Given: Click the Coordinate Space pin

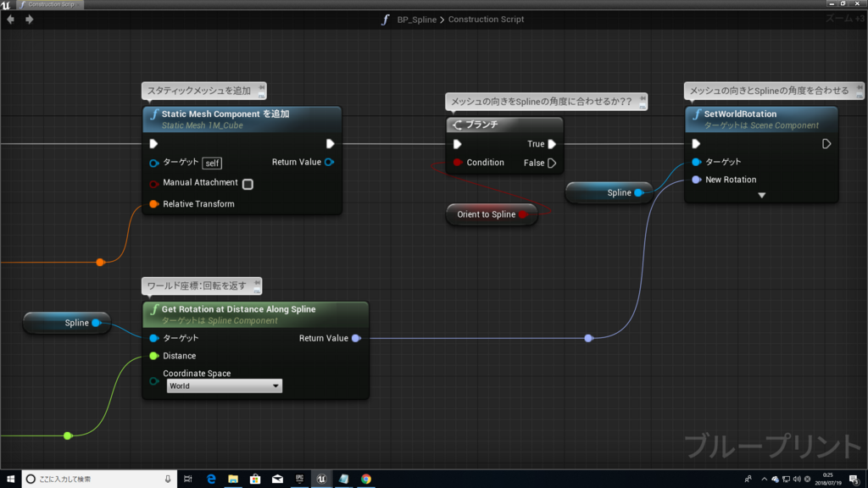Looking at the screenshot, I should click(154, 380).
